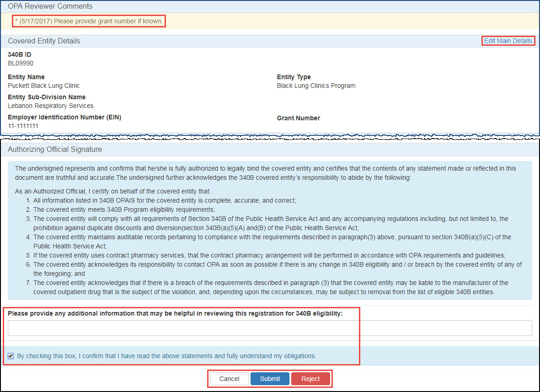Click the 'By checking this box' label text
Viewport: 540px width, 392px height.
[x=166, y=356]
